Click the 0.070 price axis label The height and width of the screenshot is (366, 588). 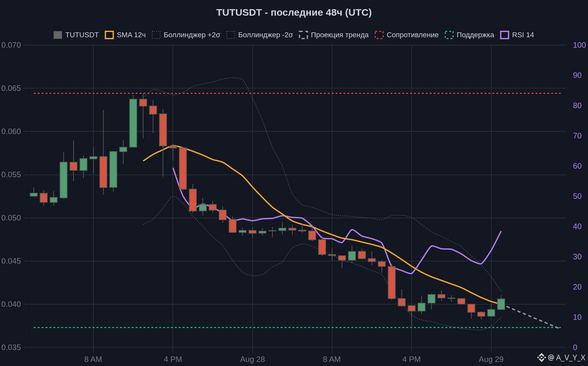coord(11,45)
